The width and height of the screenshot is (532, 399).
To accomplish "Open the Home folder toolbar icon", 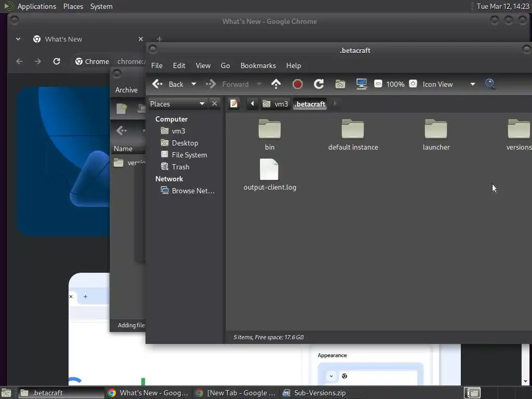I will (x=340, y=84).
